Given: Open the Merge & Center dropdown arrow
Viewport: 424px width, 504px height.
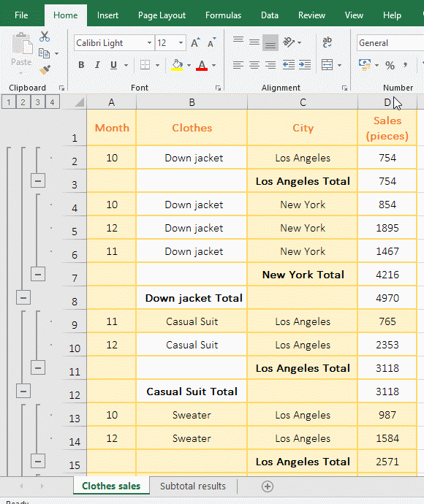Looking at the screenshot, I should click(x=340, y=65).
